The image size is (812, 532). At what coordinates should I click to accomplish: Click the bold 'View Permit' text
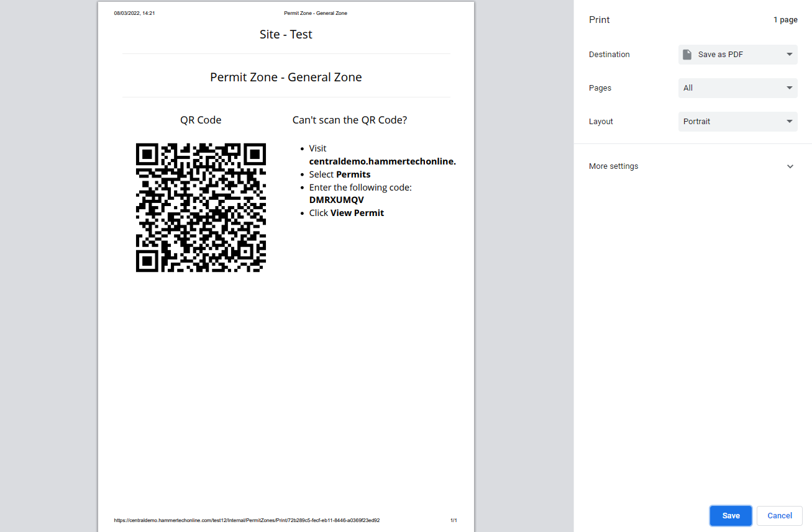[357, 213]
